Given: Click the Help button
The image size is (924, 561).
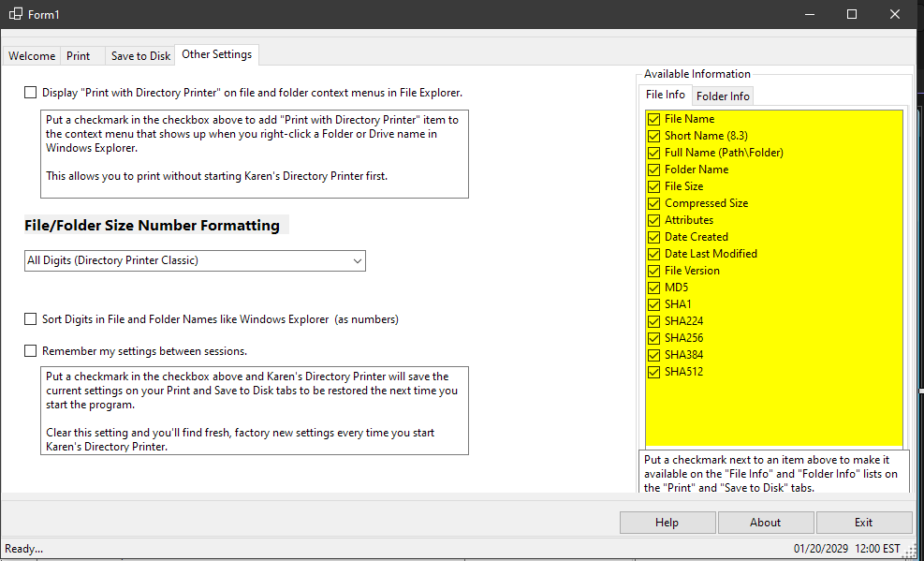Looking at the screenshot, I should pos(667,523).
